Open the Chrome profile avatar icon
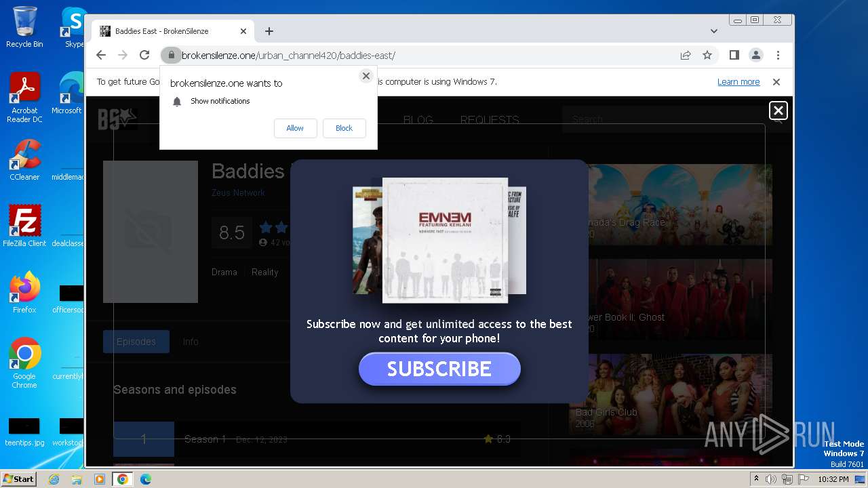The height and width of the screenshot is (488, 868). point(755,55)
